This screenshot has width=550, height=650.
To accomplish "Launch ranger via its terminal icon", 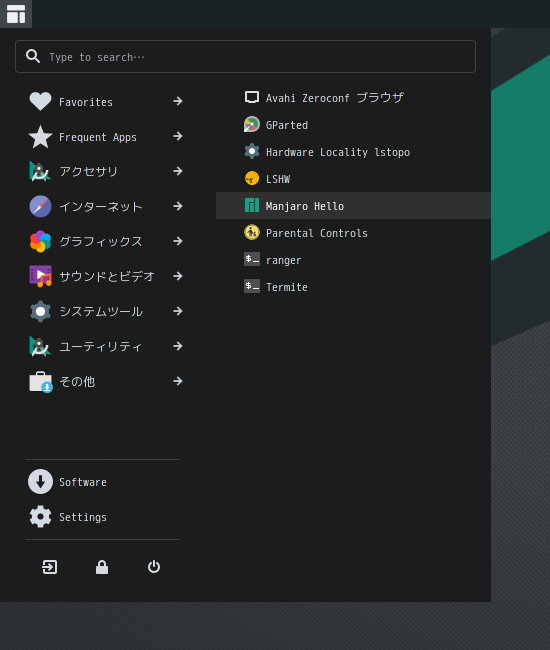I will [x=252, y=260].
